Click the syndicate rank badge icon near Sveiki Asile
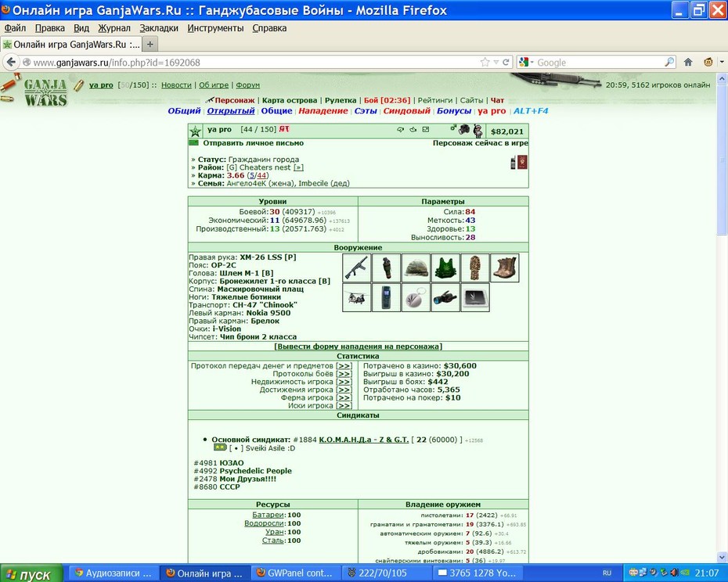This screenshot has height=582, width=728. pyautogui.click(x=220, y=448)
